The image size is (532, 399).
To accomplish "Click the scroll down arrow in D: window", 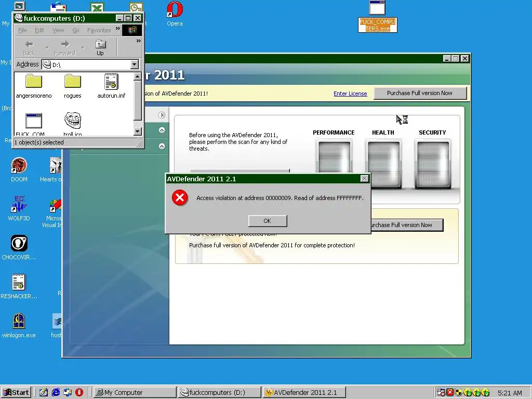I will [x=137, y=131].
